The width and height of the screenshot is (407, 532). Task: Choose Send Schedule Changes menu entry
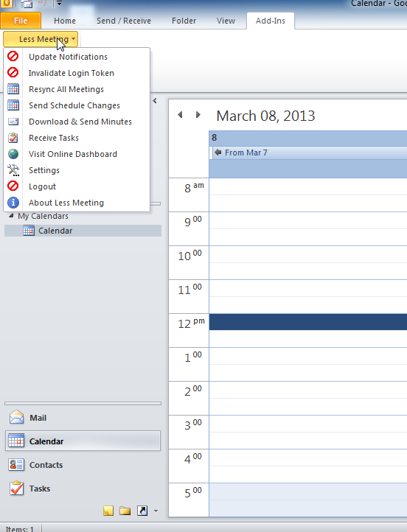tap(77, 105)
